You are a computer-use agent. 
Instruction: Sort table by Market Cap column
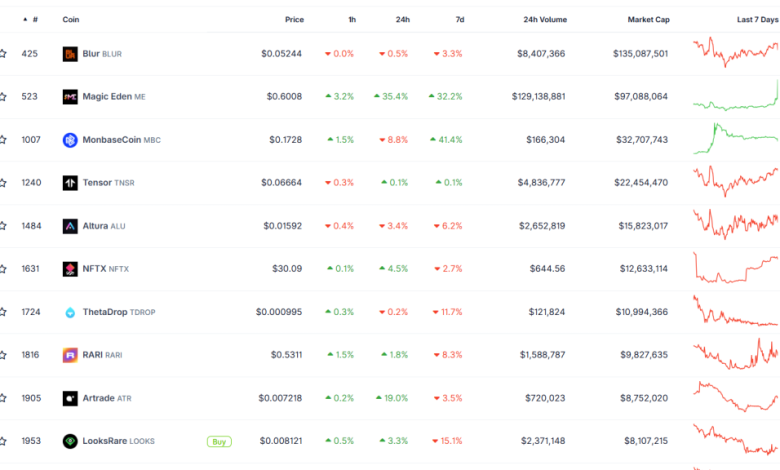647,19
